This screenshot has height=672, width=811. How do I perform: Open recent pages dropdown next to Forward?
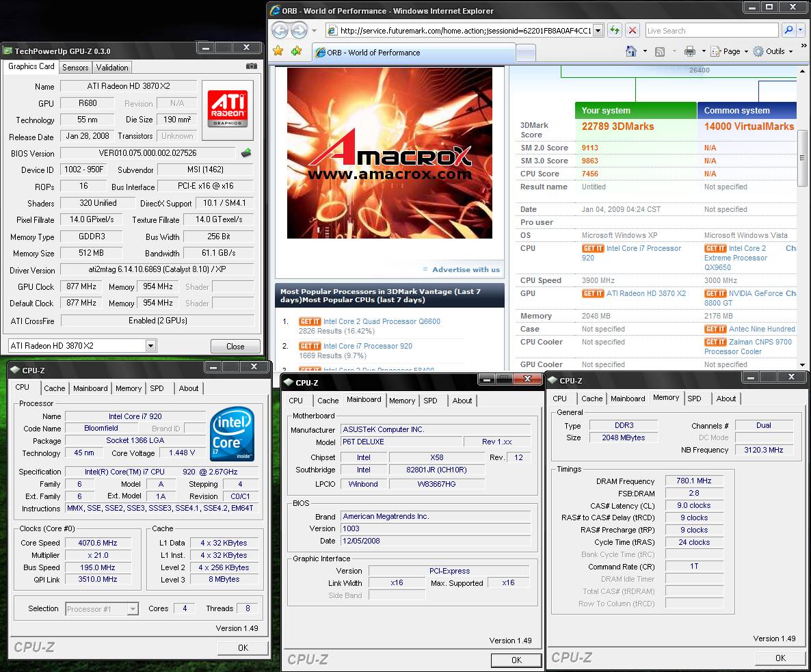point(314,31)
